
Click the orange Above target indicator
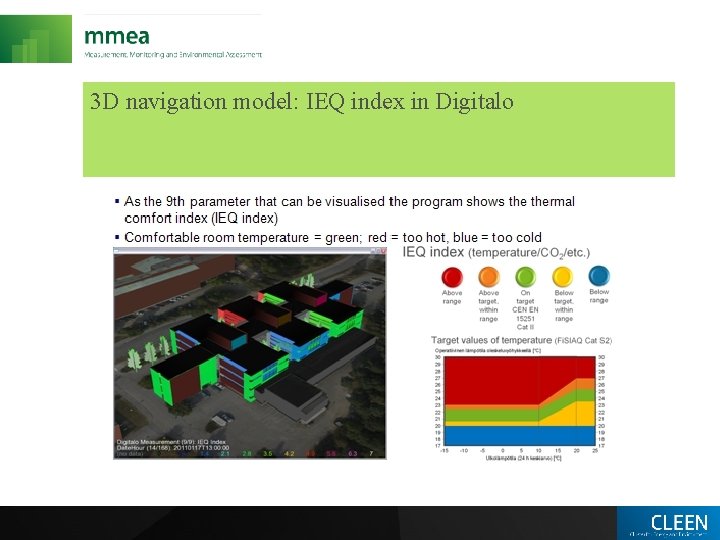[489, 277]
